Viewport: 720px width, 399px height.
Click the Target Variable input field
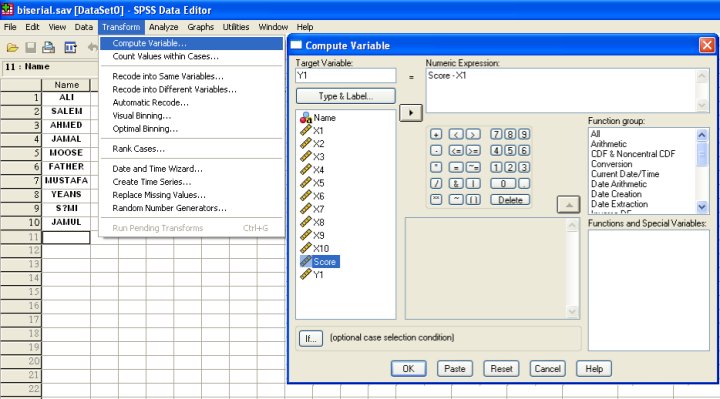tap(345, 76)
